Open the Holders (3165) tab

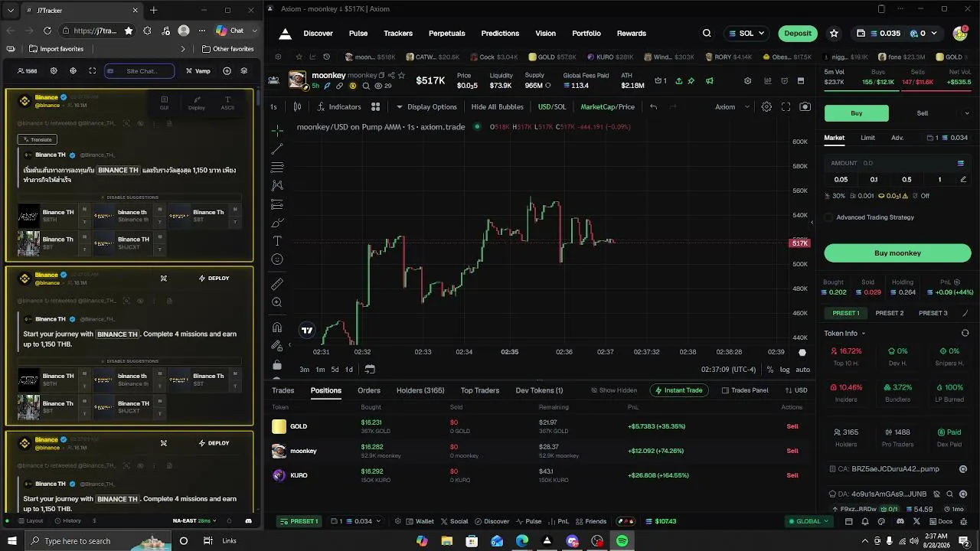(420, 390)
